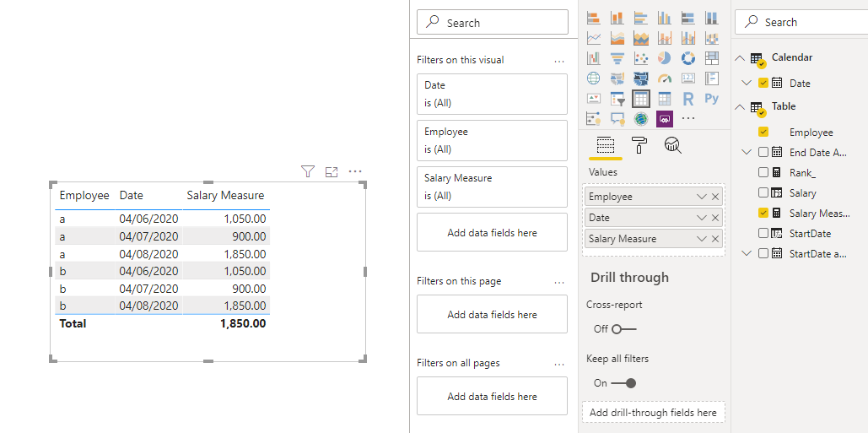Click the Fields pane search box
The height and width of the screenshot is (433, 868).
[x=801, y=22]
